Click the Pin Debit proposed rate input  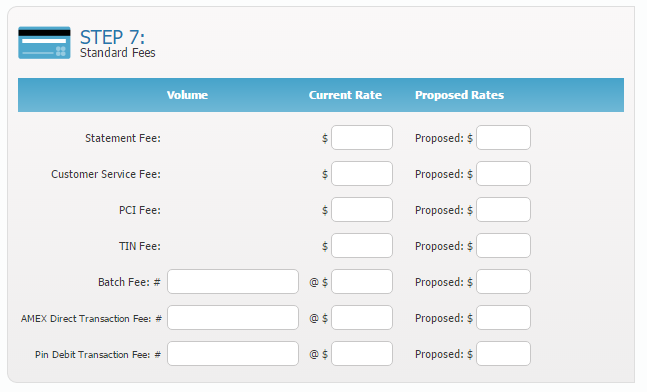tap(503, 354)
